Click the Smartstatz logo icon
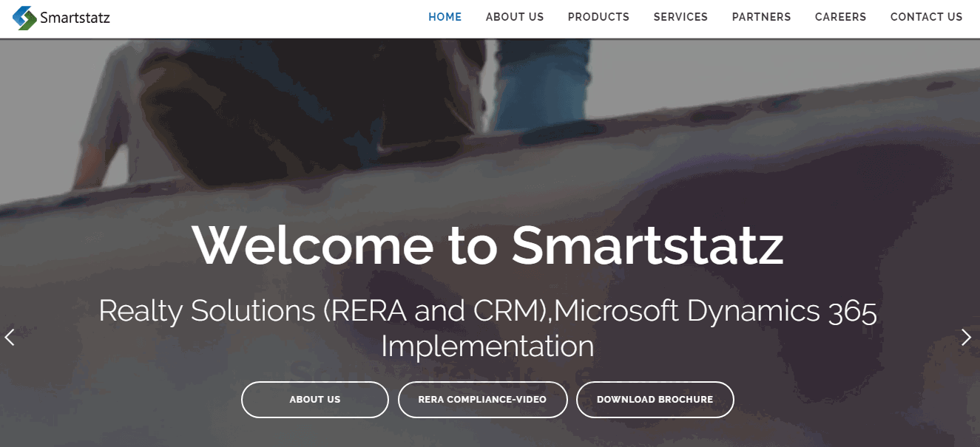 coord(24,18)
